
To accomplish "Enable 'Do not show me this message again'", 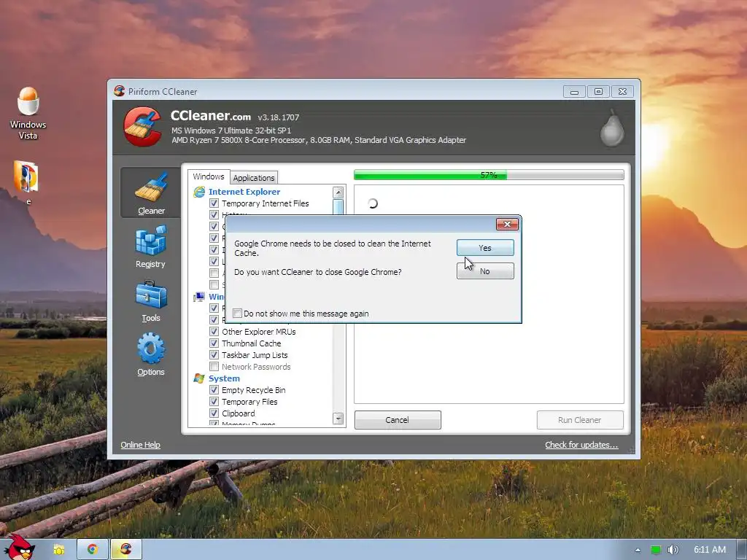I will pyautogui.click(x=237, y=314).
